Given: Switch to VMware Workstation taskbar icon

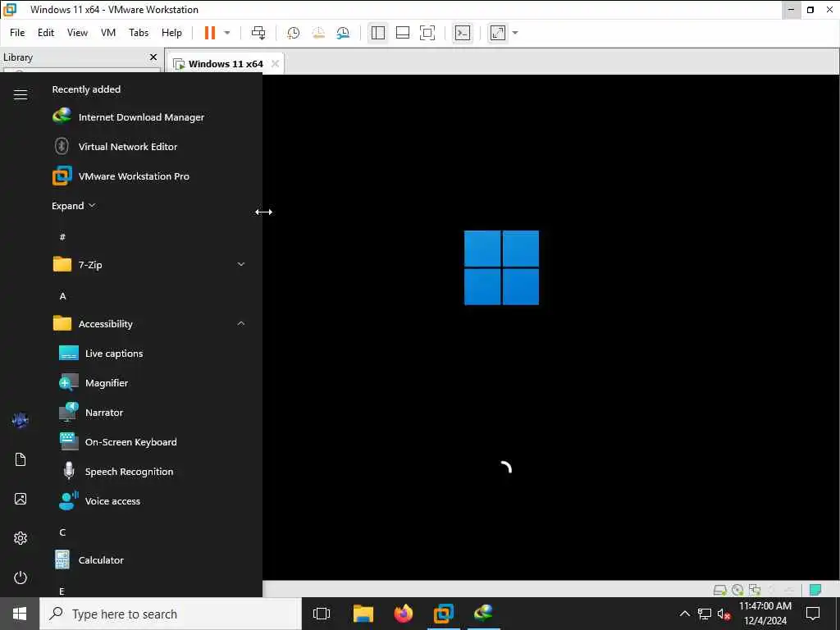Looking at the screenshot, I should point(444,614).
